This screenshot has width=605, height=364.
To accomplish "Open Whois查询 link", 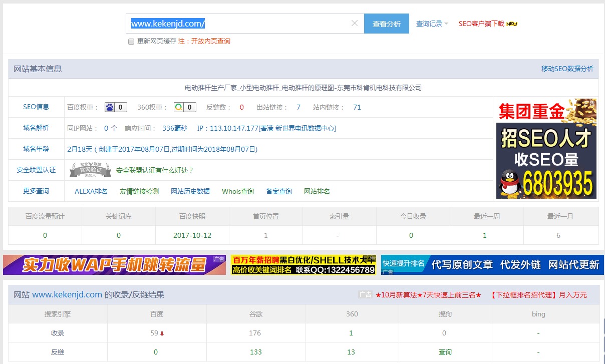I will 238,191.
